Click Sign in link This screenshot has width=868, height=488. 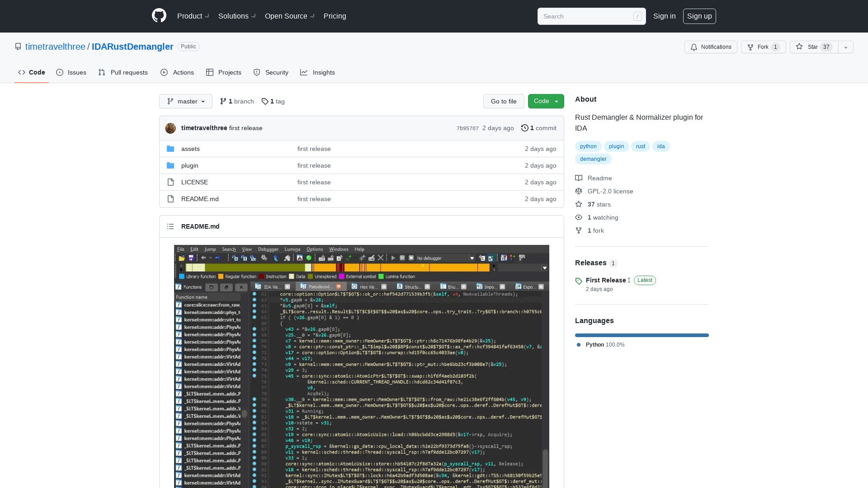[x=665, y=16]
